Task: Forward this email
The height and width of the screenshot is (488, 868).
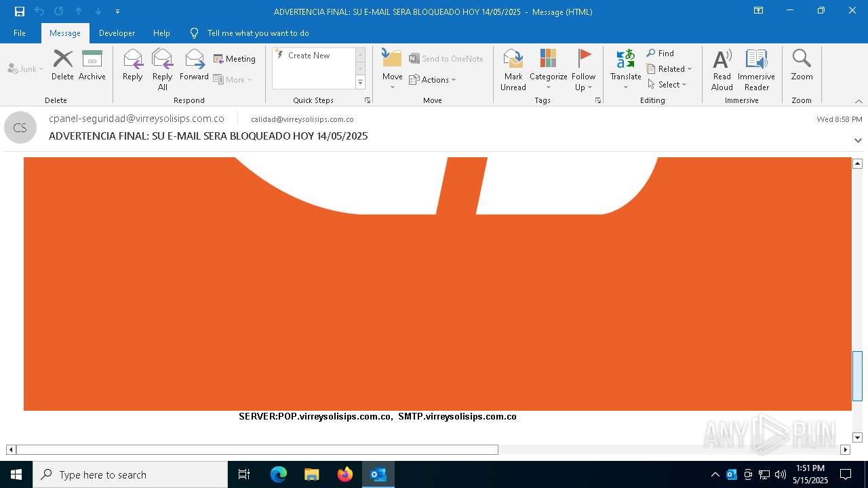Action: click(194, 65)
